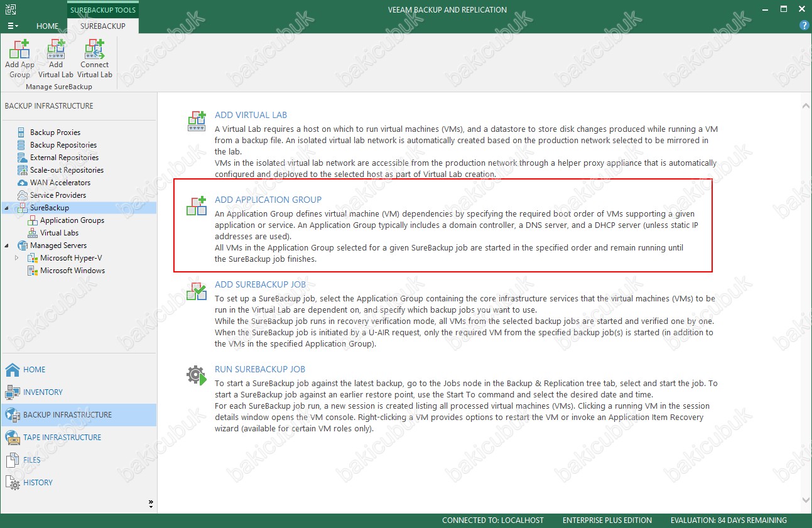Select the SureBackup tree node
This screenshot has height=528, width=812.
(x=50, y=208)
